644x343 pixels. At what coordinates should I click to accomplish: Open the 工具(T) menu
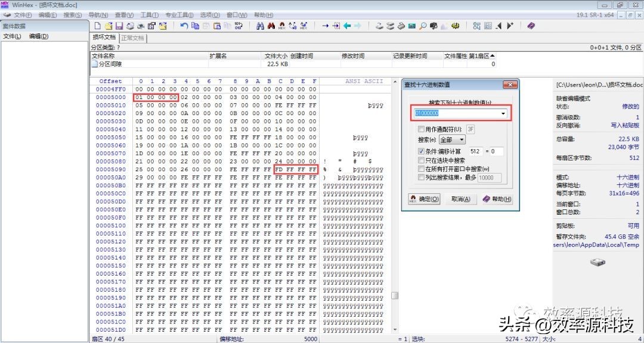(149, 14)
